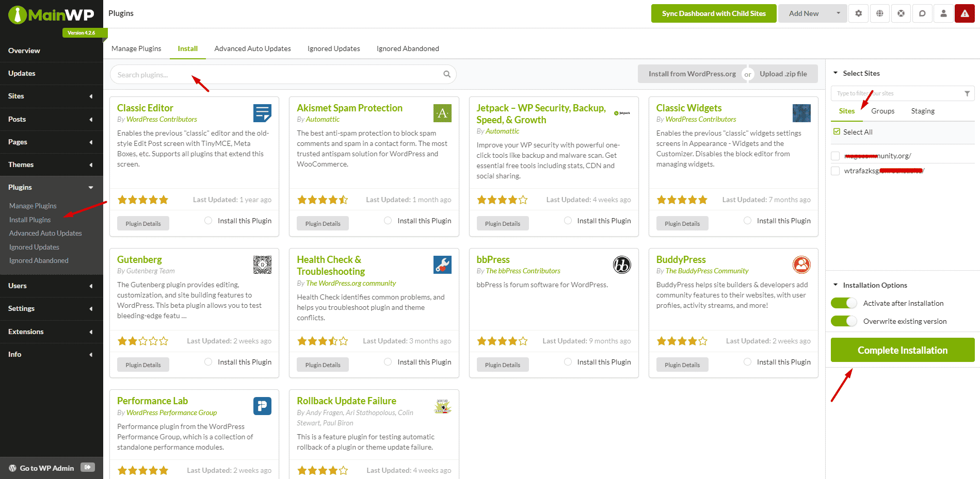Click the globe icon in top bar
This screenshot has width=980, height=479.
click(879, 13)
